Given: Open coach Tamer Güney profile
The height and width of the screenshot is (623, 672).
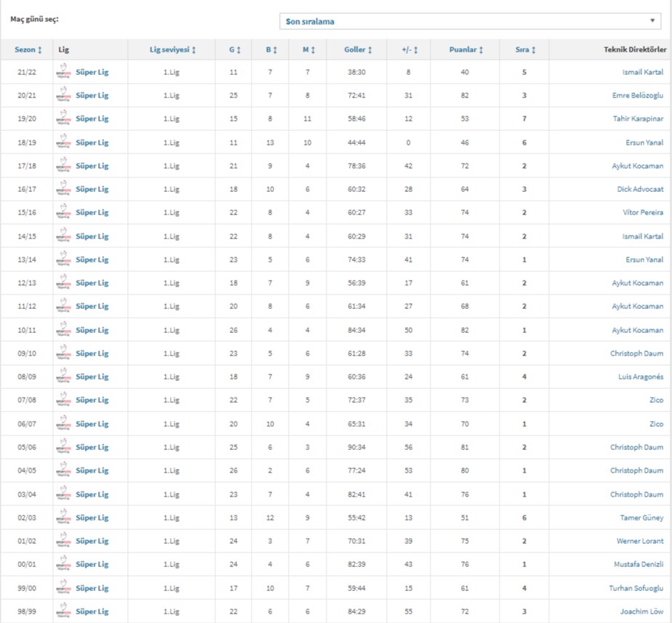Looking at the screenshot, I should tap(641, 518).
